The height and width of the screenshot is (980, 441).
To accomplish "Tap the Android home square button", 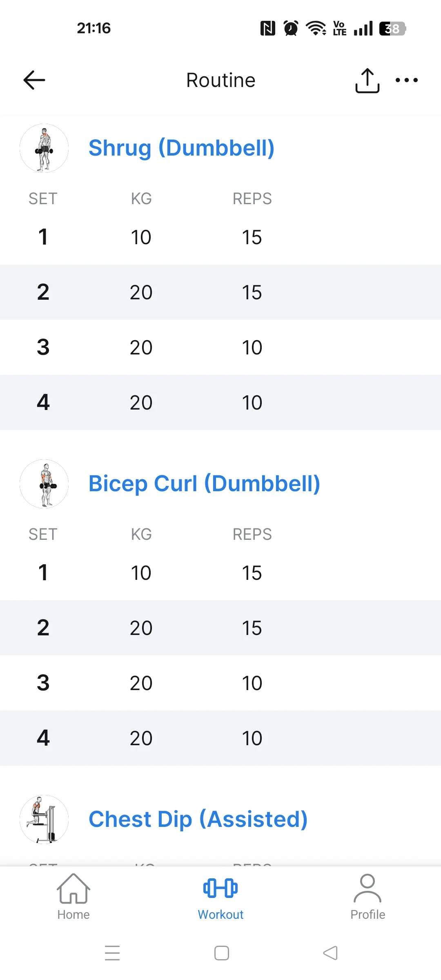I will click(222, 953).
